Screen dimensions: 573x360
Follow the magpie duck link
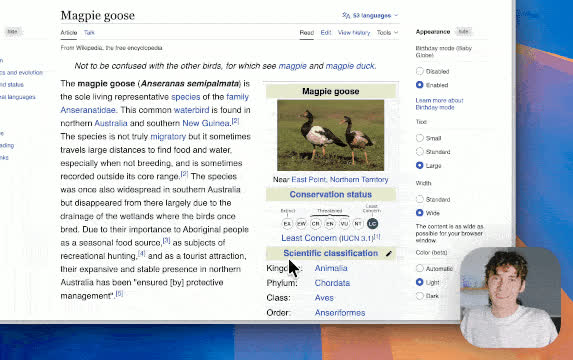[350, 66]
